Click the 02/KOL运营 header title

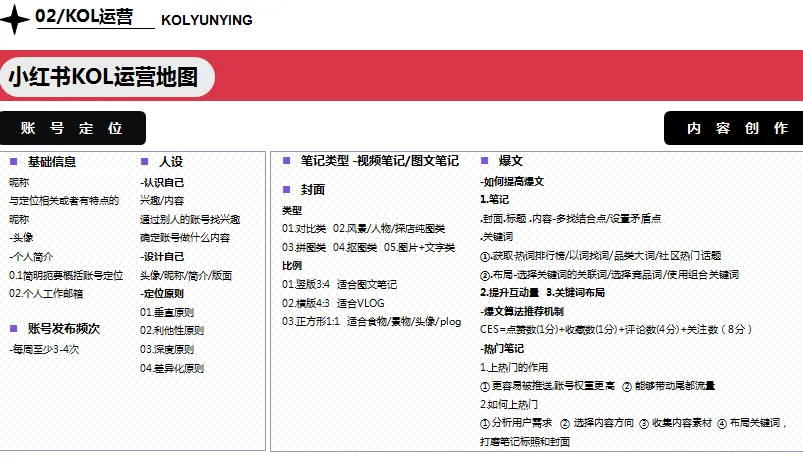point(84,16)
